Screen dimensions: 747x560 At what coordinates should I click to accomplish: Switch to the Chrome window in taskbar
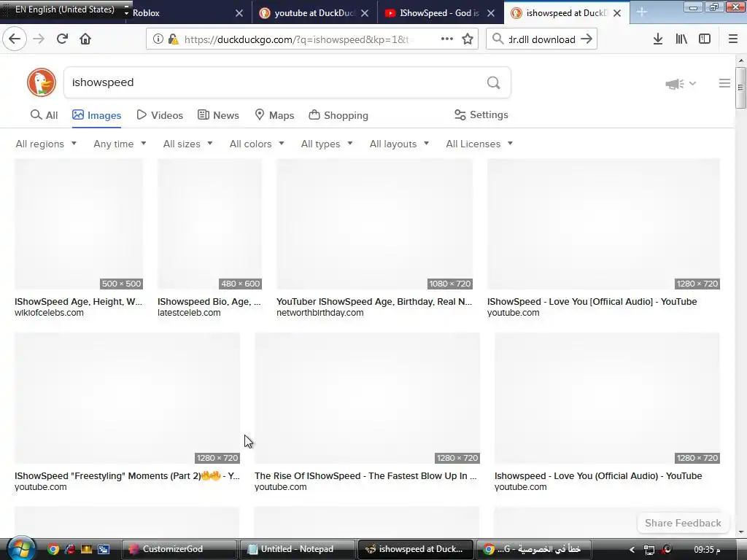533,549
